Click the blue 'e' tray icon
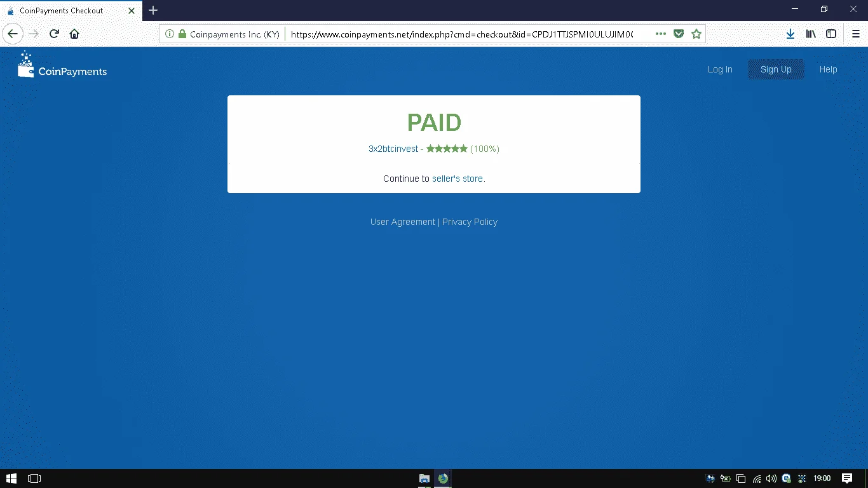The height and width of the screenshot is (488, 868). tap(787, 478)
